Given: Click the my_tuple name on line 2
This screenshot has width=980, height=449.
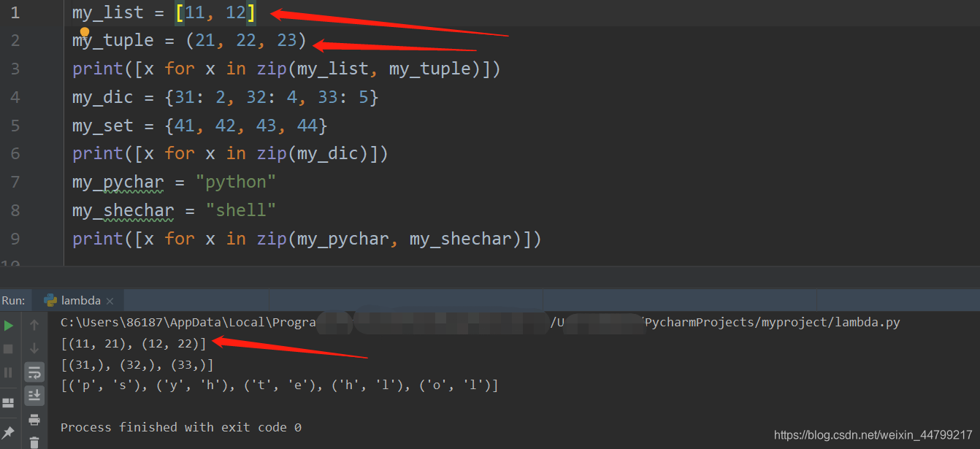Looking at the screenshot, I should 113,41.
